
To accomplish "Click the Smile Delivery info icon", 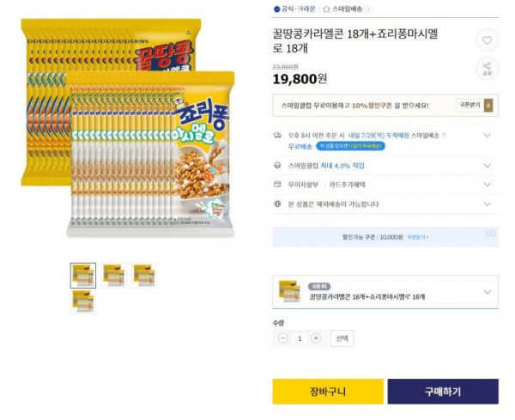I will tap(444, 135).
